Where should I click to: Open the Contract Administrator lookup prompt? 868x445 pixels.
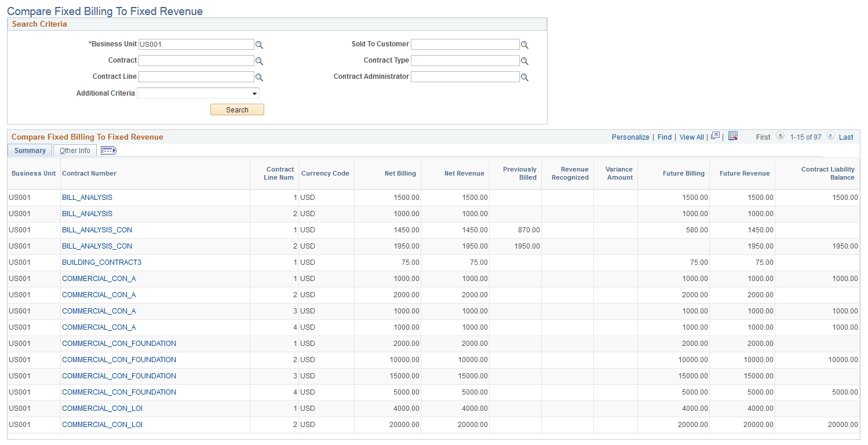(x=525, y=76)
